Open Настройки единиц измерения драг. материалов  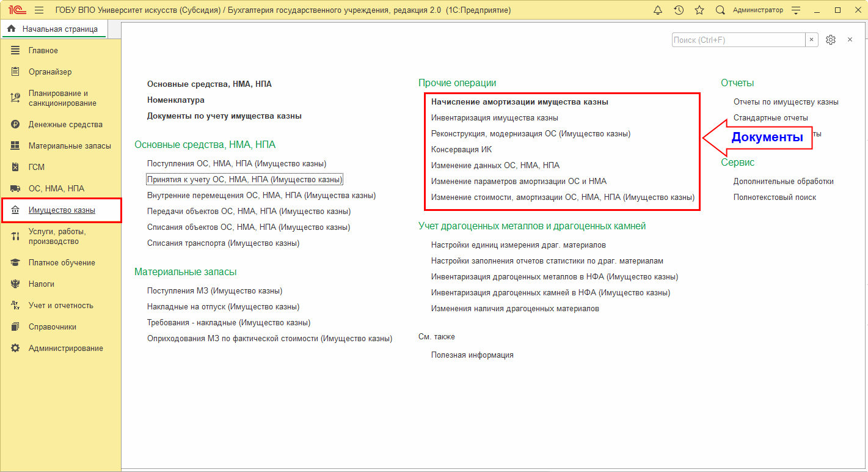pos(519,245)
